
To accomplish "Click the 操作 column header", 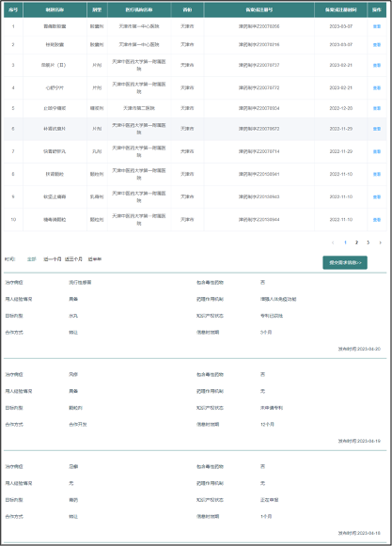I will (x=377, y=9).
